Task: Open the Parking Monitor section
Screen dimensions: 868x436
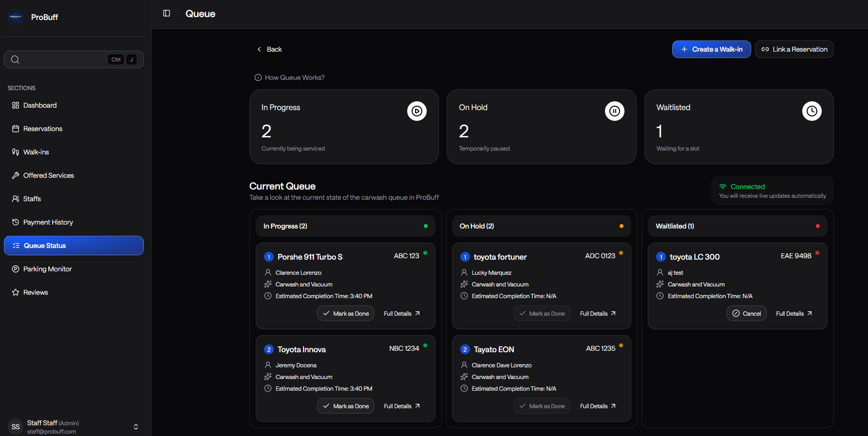Action: click(x=74, y=269)
